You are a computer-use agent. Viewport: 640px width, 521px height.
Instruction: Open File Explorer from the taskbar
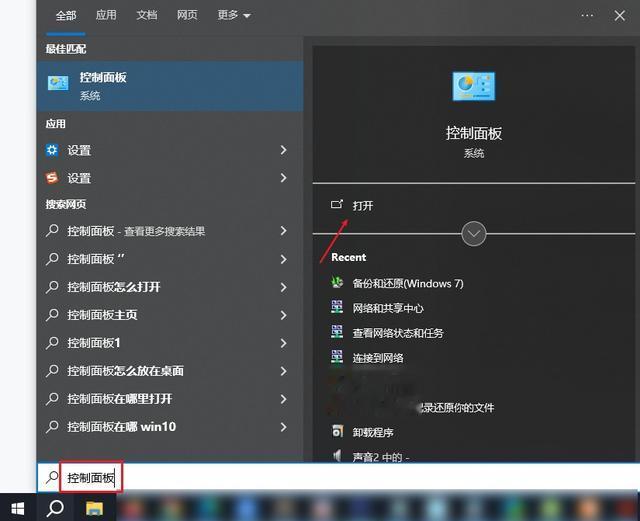(94, 508)
